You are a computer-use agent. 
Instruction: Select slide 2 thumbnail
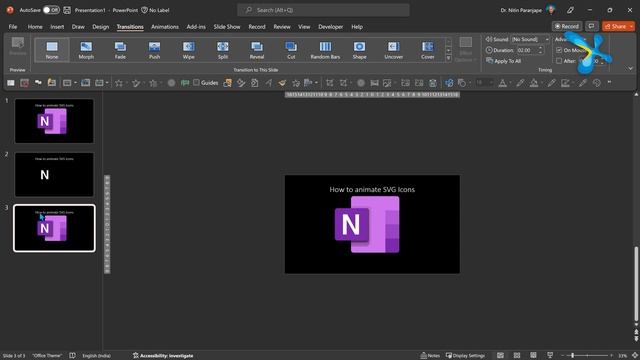coord(54,174)
